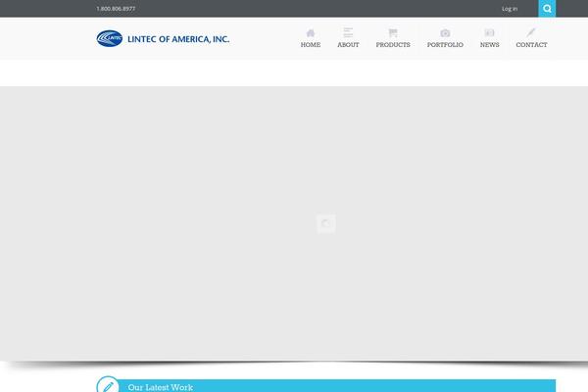This screenshot has height=392, width=588.
Task: Click the search magnifier icon
Action: pyautogui.click(x=547, y=9)
